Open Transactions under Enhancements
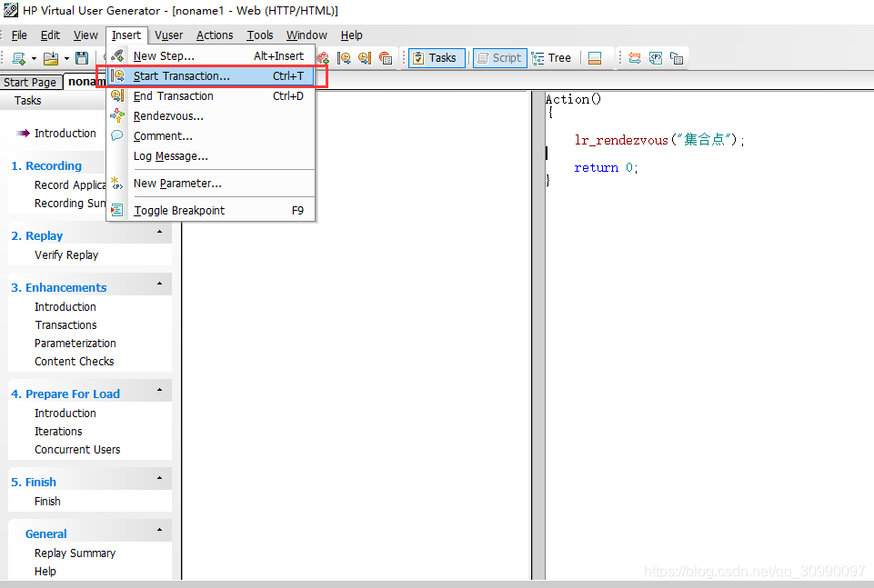Image resolution: width=874 pixels, height=588 pixels. [65, 324]
